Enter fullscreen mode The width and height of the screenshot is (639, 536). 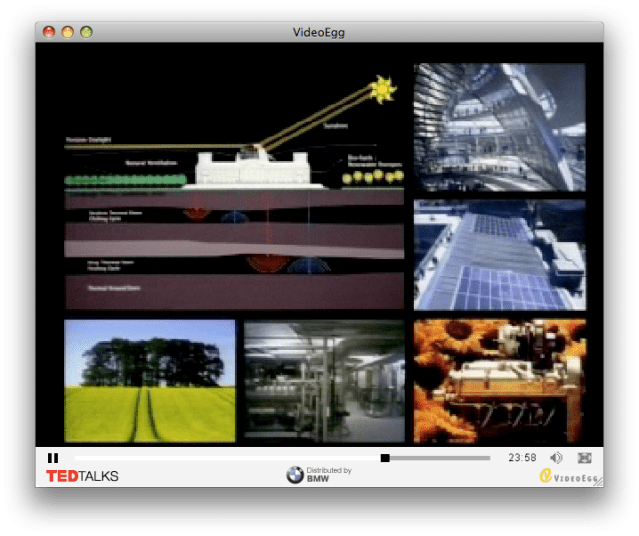coord(585,458)
